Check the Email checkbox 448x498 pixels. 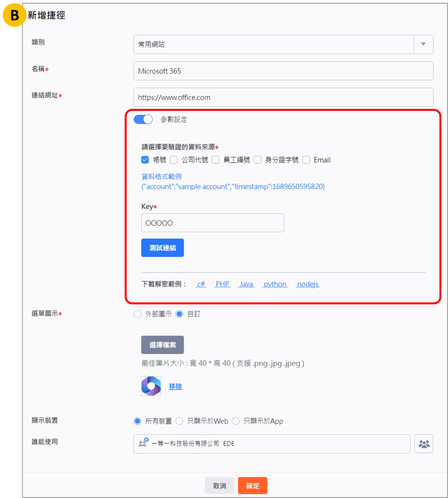pyautogui.click(x=306, y=160)
